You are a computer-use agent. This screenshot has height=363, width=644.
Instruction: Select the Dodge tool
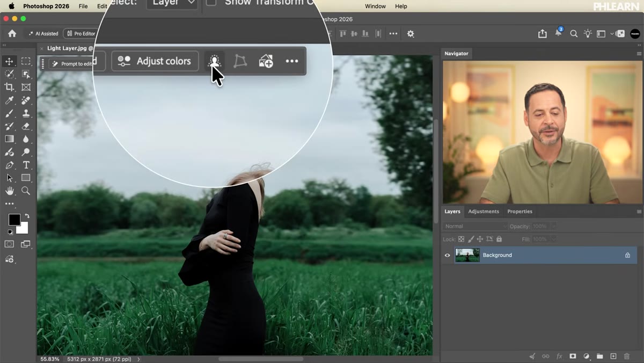[x=26, y=152]
